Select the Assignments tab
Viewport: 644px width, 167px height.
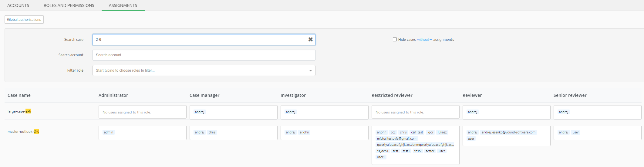point(123,5)
